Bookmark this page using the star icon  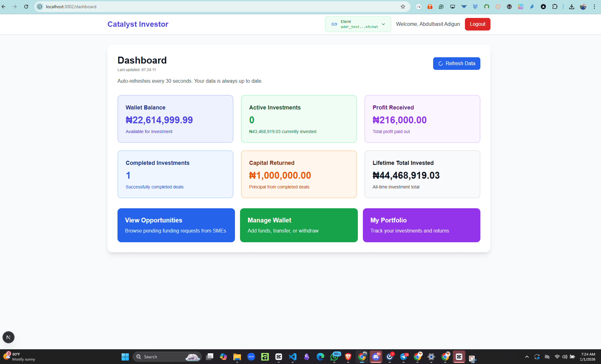403,6
